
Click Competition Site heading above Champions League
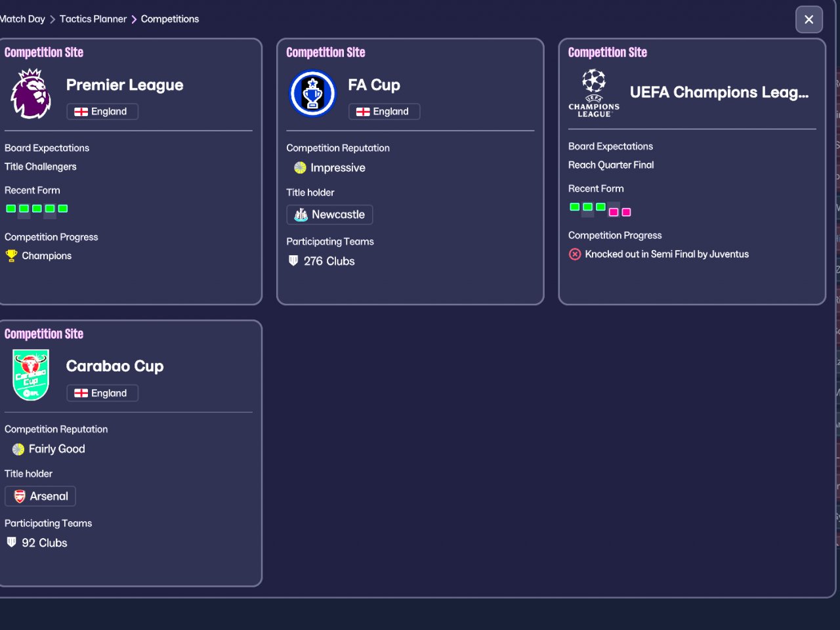(x=608, y=52)
